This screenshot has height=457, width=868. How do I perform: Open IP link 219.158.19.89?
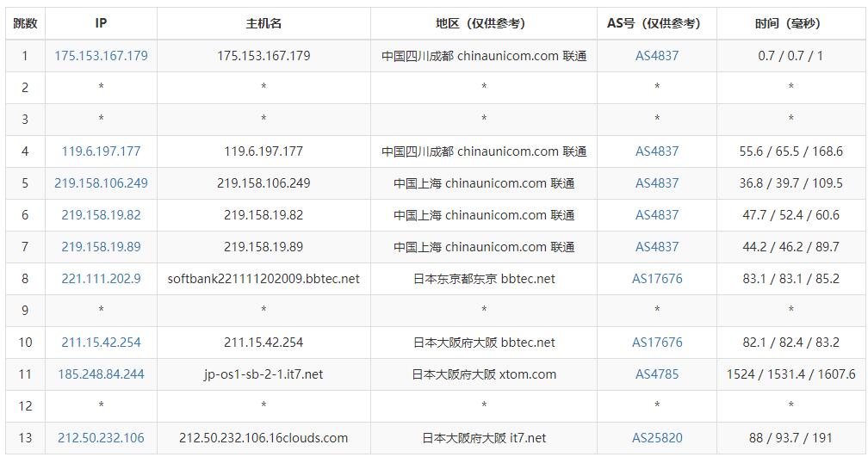pyautogui.click(x=101, y=247)
